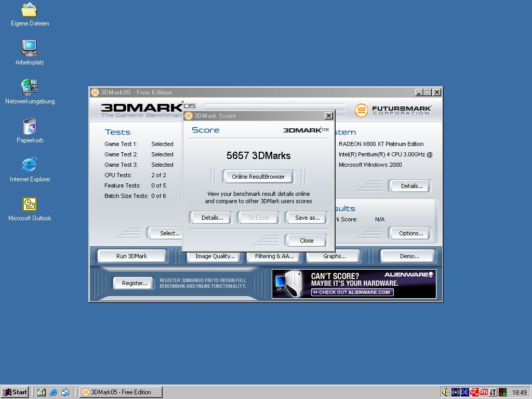Viewport: 532px width, 399px height.
Task: Click the DE keyboard language tray indicator
Action: (x=464, y=392)
